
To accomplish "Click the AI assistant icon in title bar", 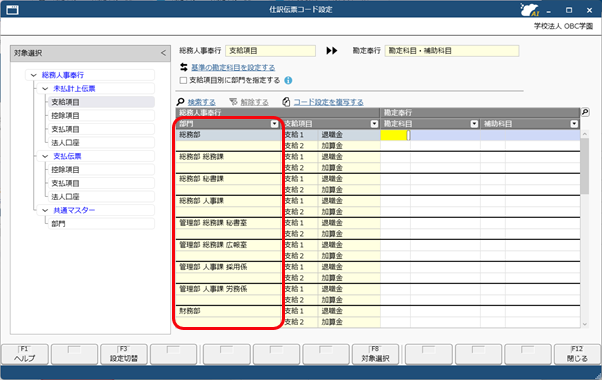I will point(529,10).
